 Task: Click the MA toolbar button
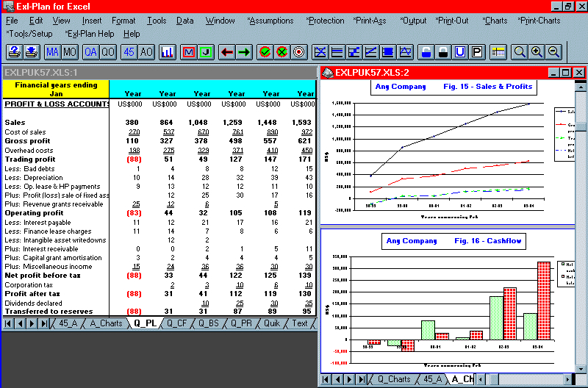pyautogui.click(x=52, y=52)
